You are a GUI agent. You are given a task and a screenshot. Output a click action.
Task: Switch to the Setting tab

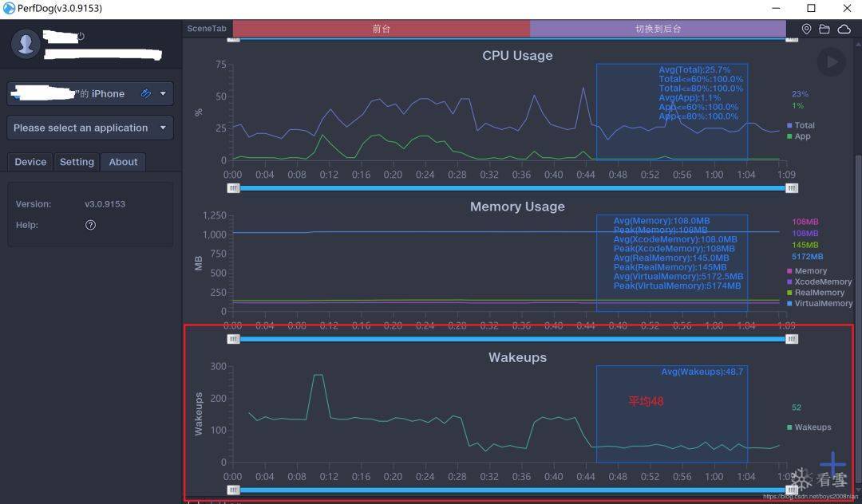click(x=77, y=162)
